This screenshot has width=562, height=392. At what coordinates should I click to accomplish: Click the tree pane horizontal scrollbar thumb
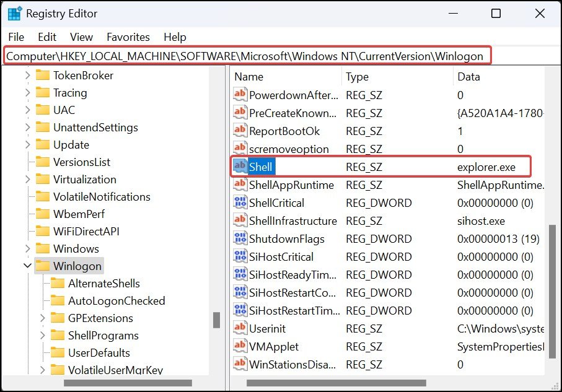(128, 383)
